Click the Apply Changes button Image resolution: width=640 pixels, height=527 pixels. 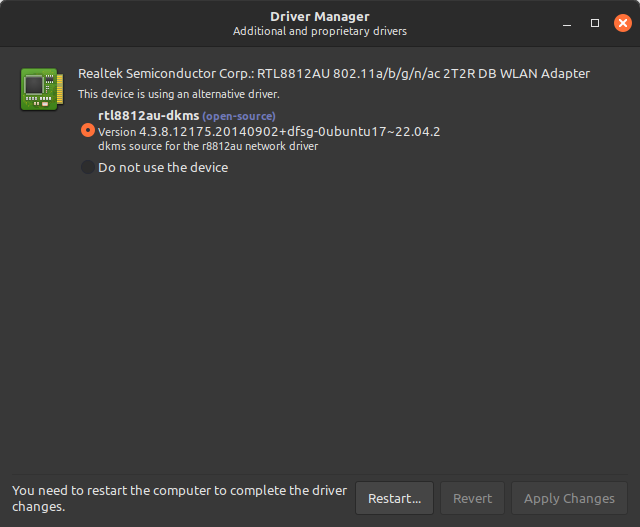(x=568, y=498)
